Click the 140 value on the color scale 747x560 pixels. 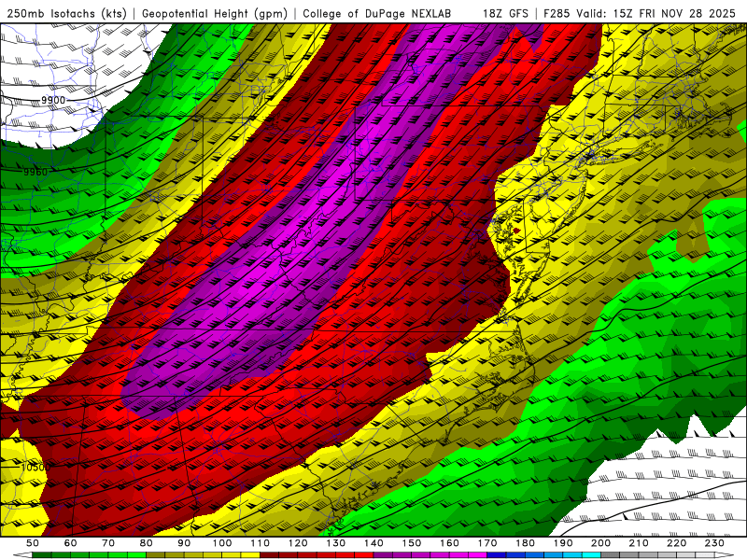(373, 543)
